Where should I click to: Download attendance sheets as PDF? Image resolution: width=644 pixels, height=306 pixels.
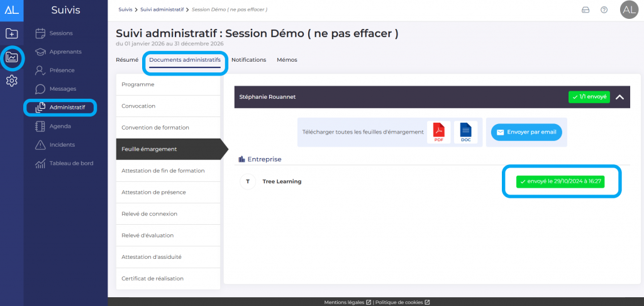click(438, 132)
